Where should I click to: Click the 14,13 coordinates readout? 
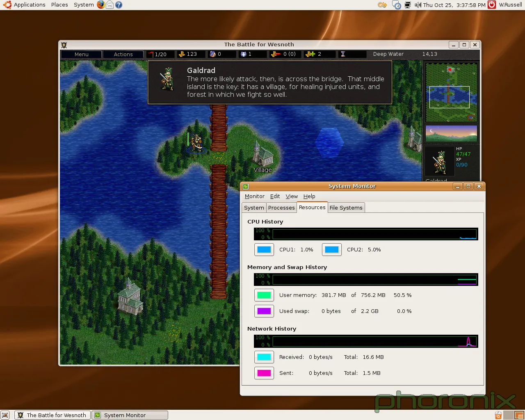coord(429,54)
